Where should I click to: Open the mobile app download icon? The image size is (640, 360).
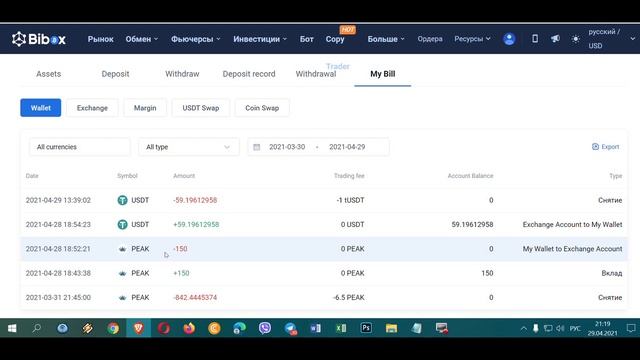pyautogui.click(x=535, y=39)
